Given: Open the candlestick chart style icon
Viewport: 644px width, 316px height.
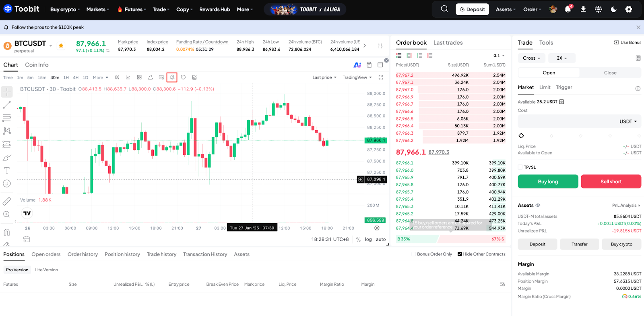Looking at the screenshot, I should point(117,77).
